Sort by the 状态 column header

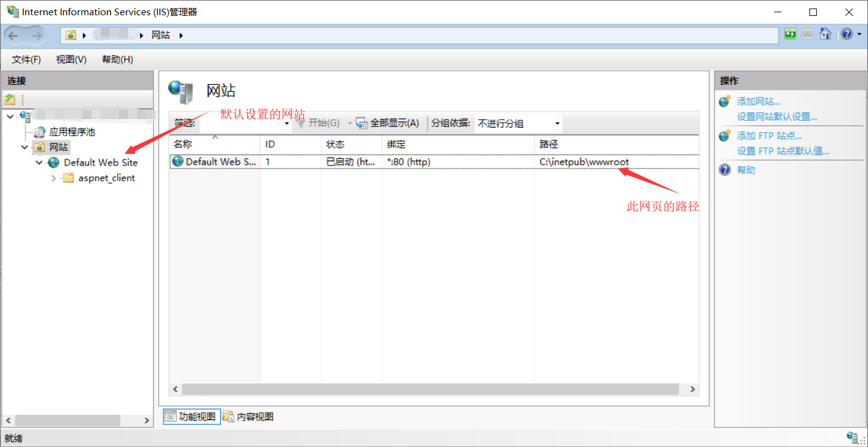click(351, 145)
